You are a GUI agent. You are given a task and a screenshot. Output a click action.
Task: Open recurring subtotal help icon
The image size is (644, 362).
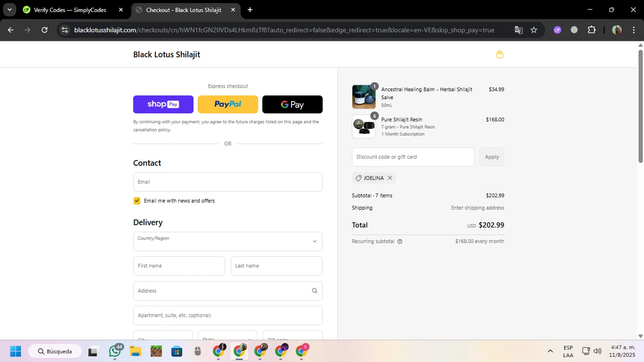click(x=400, y=241)
